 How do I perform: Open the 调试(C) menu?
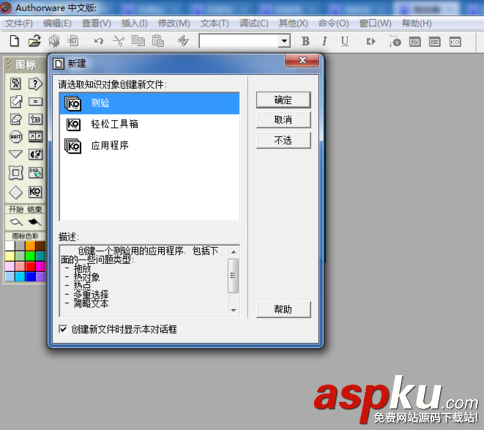254,23
